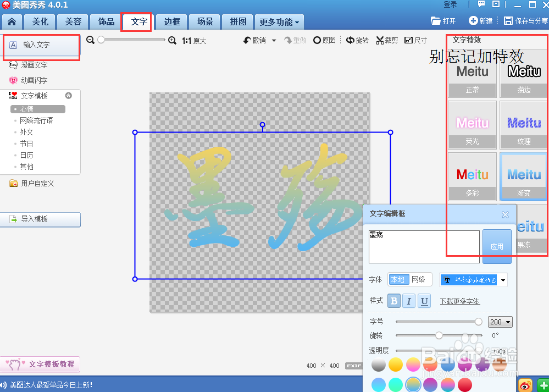Select the 其他 template category
This screenshot has width=549, height=392.
point(26,167)
